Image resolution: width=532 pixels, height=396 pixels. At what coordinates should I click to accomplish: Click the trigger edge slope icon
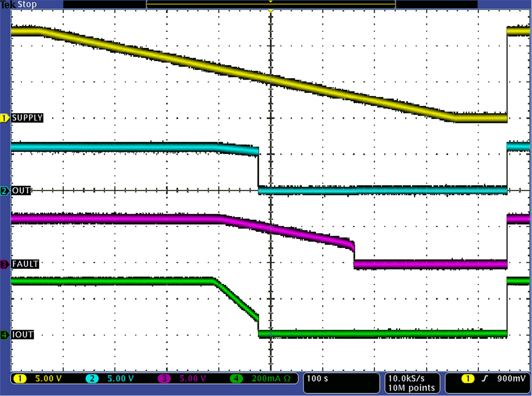coord(485,378)
